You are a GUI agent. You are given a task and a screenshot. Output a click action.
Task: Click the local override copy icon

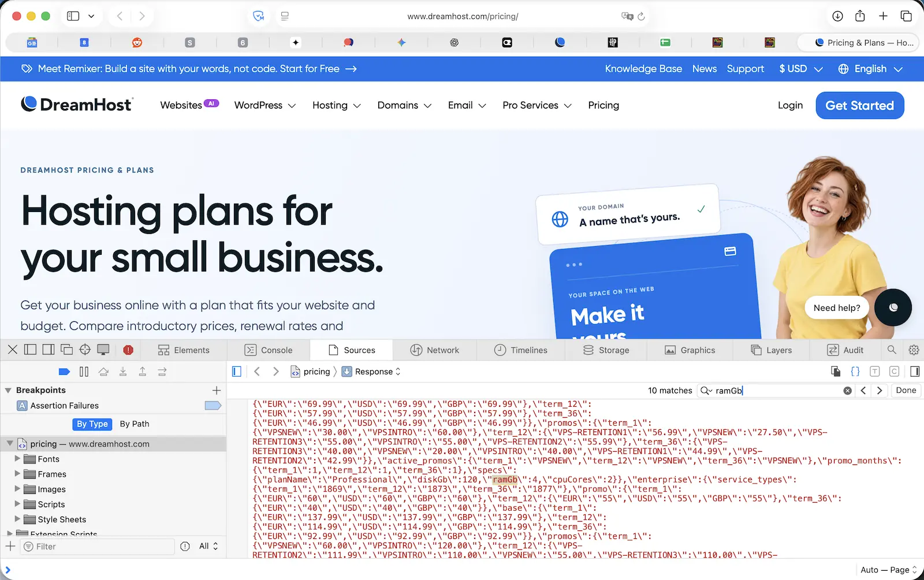(835, 371)
